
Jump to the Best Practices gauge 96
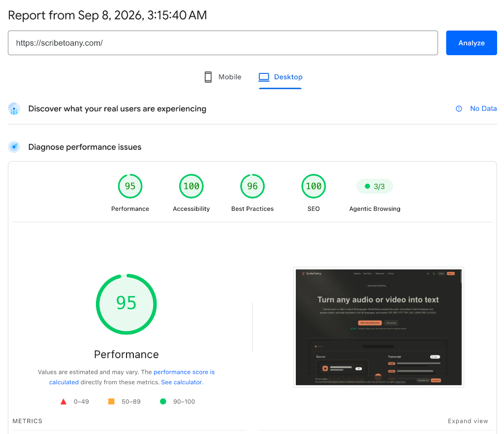[252, 186]
